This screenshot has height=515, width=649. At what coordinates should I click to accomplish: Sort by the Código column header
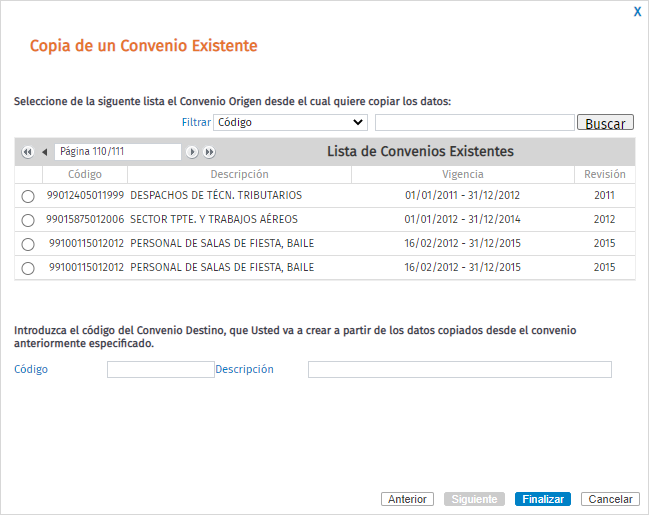click(x=85, y=174)
